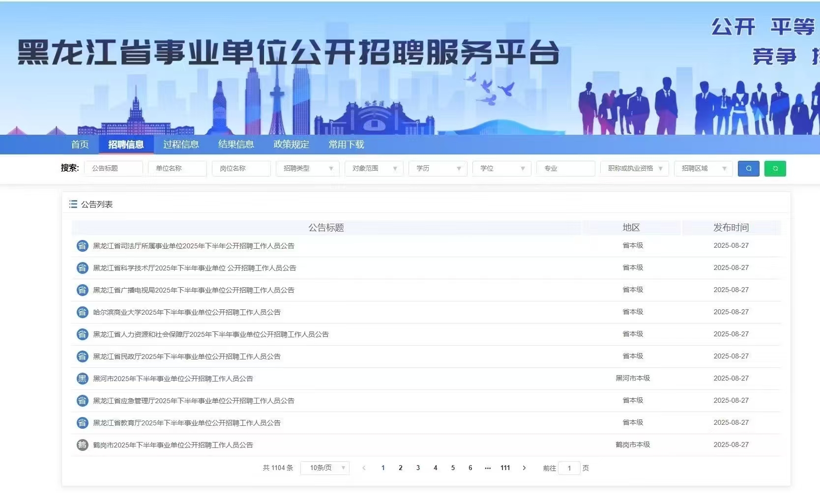Viewport: 820px width, 504px height.
Task: Click the 黑 badge on 黑河市 announcement
Action: [x=82, y=378]
